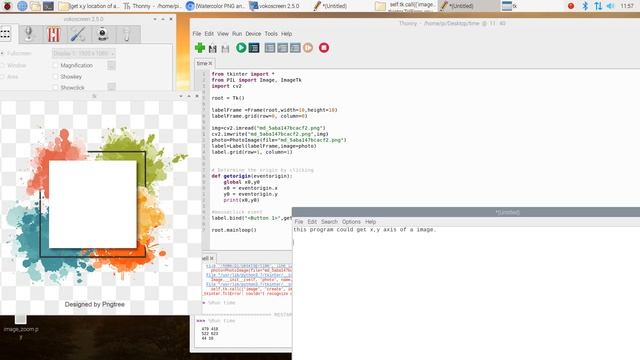Open the View menu in Thonny
The width and height of the screenshot is (640, 360).
(x=223, y=34)
